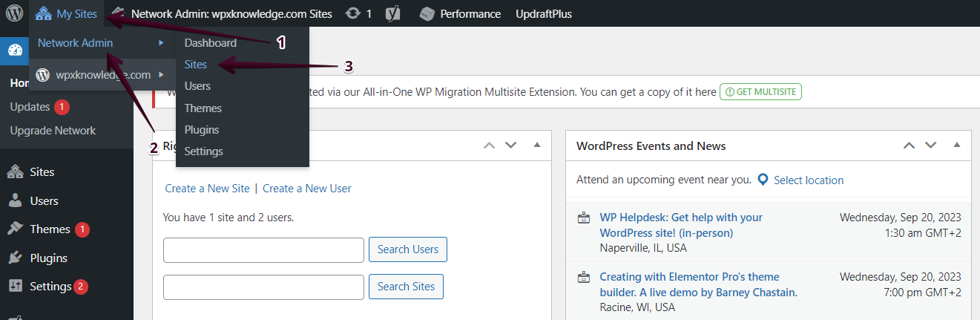Click the Users icon in sidebar
The width and height of the screenshot is (980, 320).
click(15, 201)
